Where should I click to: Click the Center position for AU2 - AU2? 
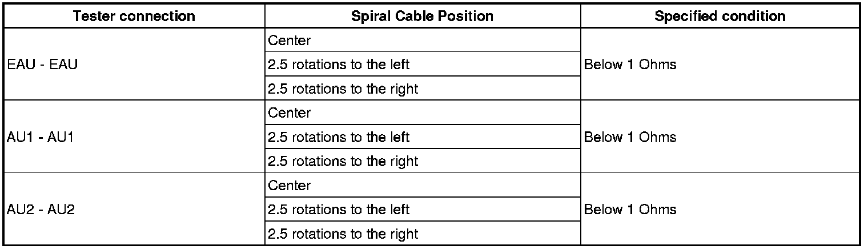tap(290, 186)
